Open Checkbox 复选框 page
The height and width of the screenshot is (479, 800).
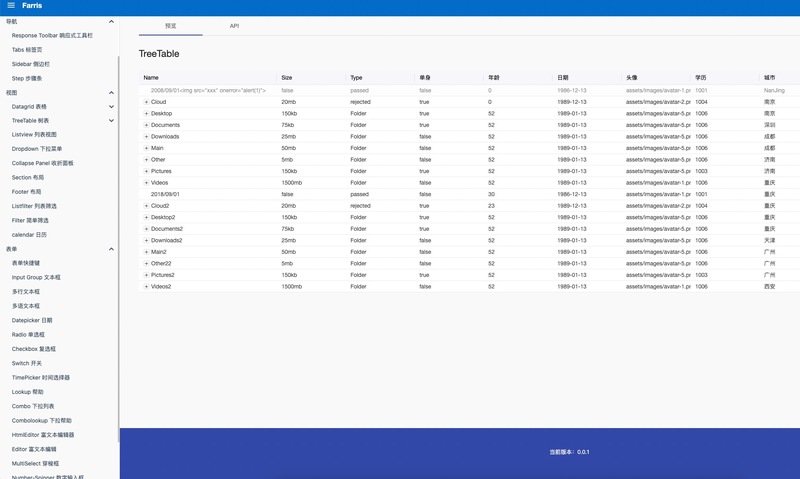tap(34, 349)
